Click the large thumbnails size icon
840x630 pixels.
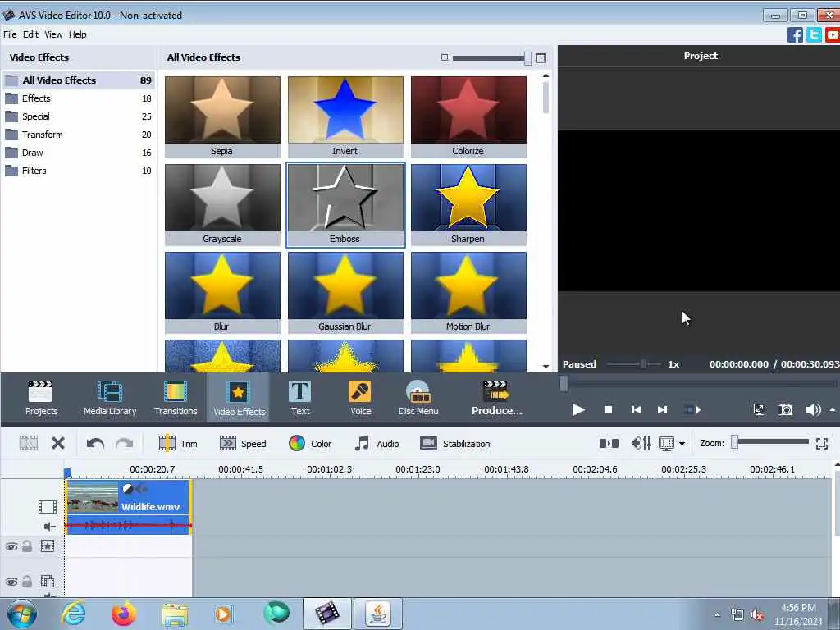point(541,58)
